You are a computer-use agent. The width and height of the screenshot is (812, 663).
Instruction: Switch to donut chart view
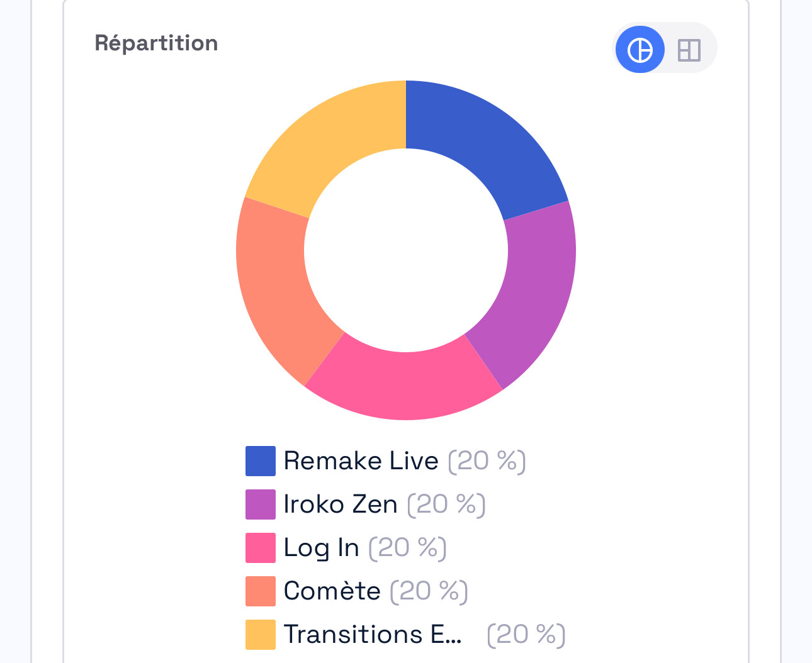(x=640, y=50)
